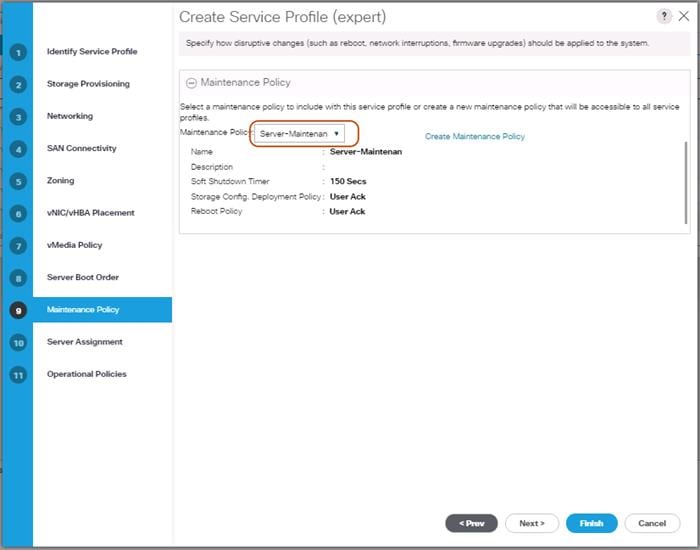Open the Maintenance Policy dropdown

pyautogui.click(x=298, y=133)
